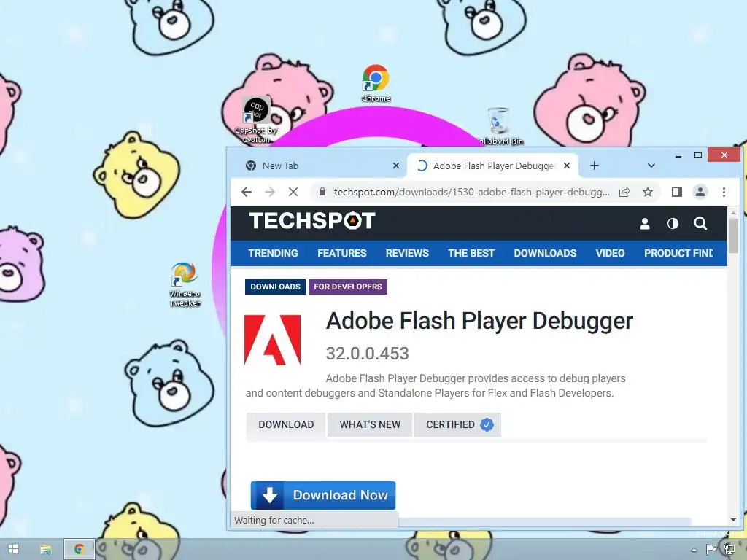Open a new browser tab with plus button

pos(594,166)
